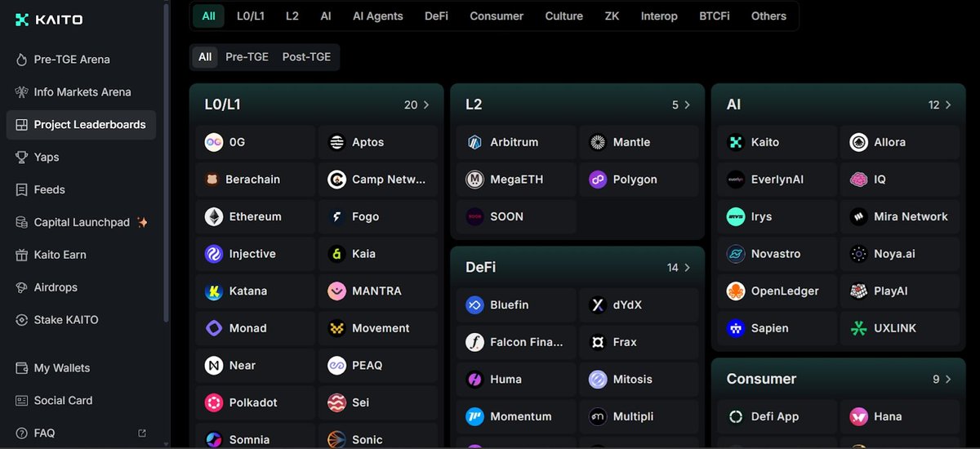Open the Sapien project
980x449 pixels.
[x=777, y=328]
